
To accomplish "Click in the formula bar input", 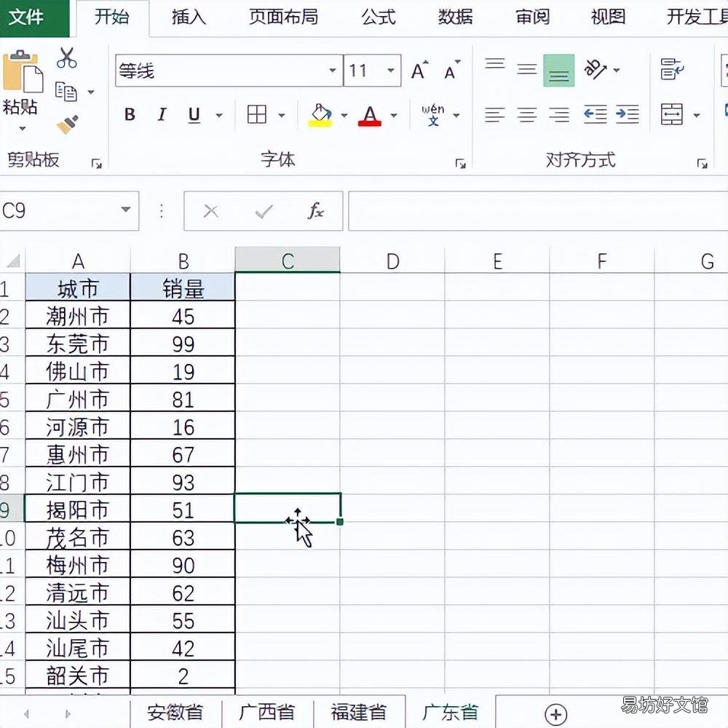I will pyautogui.click(x=538, y=211).
